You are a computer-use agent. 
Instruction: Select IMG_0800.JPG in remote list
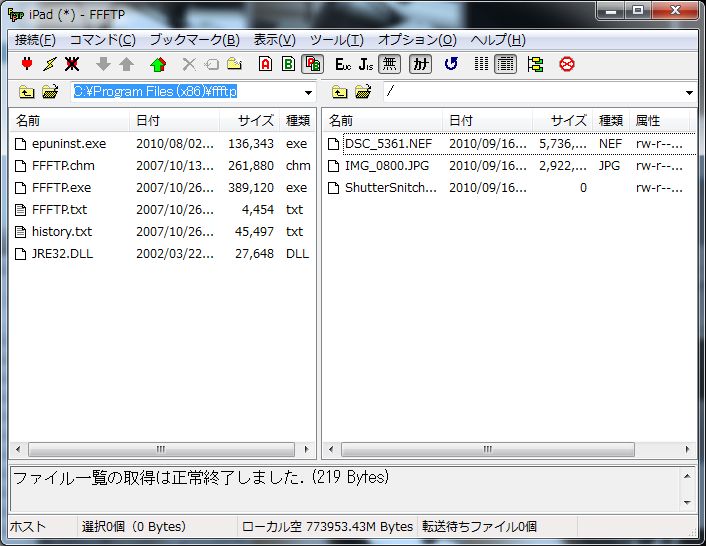pos(387,166)
